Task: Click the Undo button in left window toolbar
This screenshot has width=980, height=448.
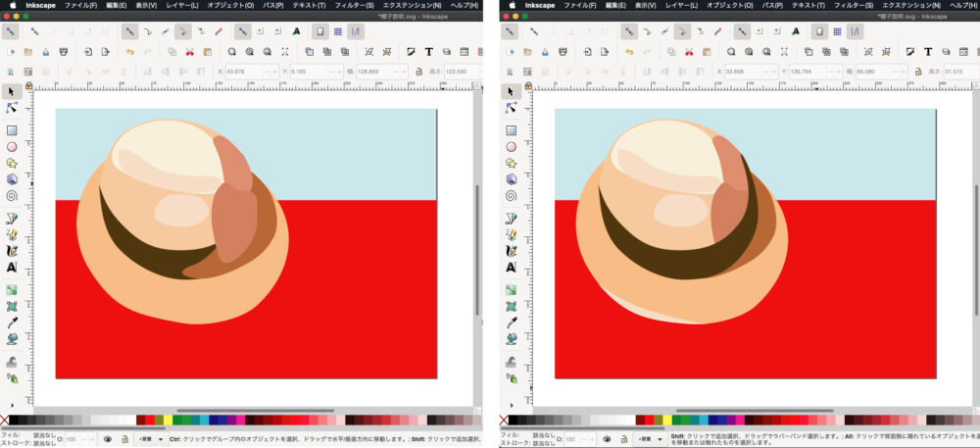Action: coord(129,51)
